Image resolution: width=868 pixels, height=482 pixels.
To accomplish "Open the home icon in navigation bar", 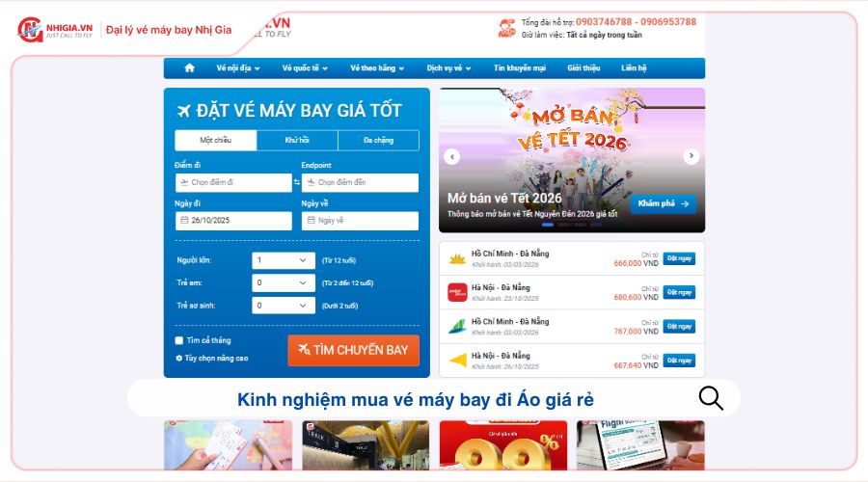I will 189,68.
